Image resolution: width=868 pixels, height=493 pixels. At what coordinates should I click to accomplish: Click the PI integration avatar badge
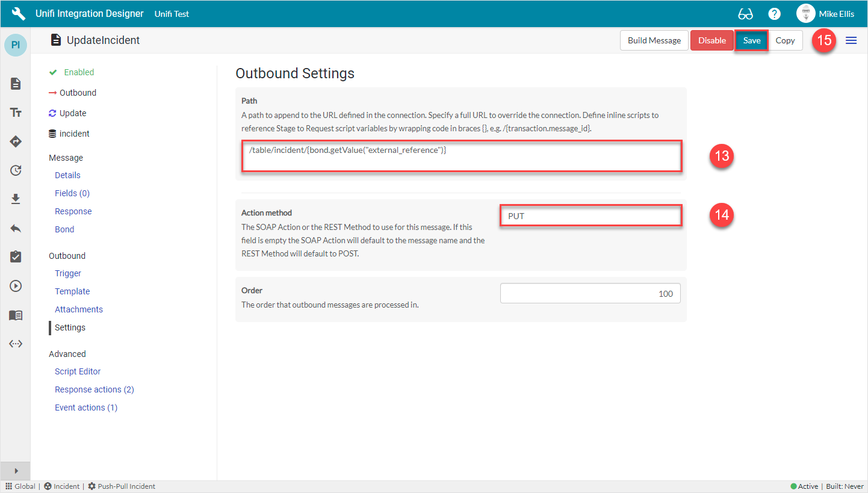pos(16,45)
